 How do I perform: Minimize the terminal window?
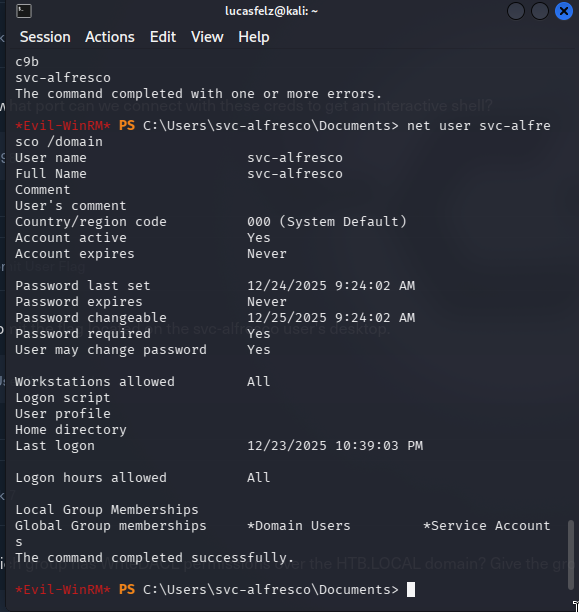point(515,11)
